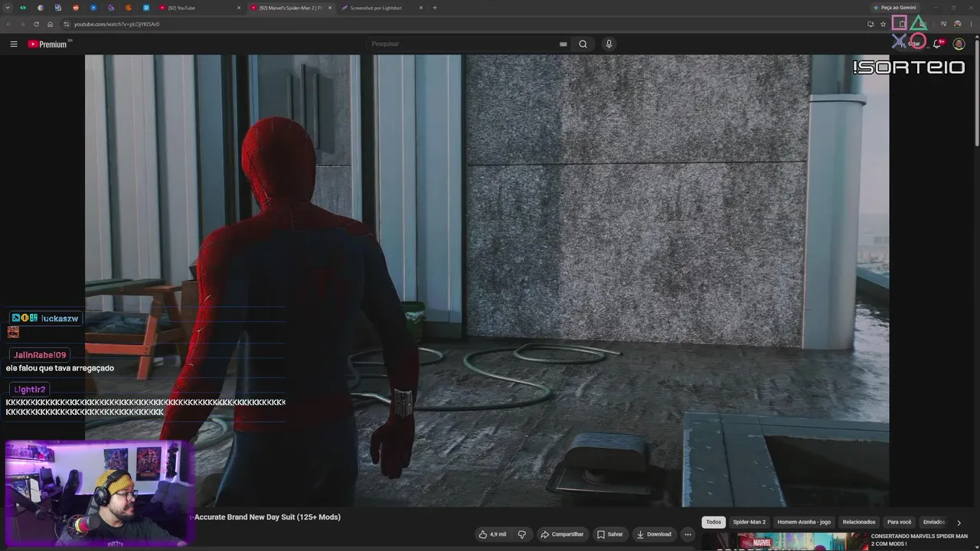Screen dimensions: 980x551
Task: Open the YouTube account avatar menu
Action: coord(959,44)
